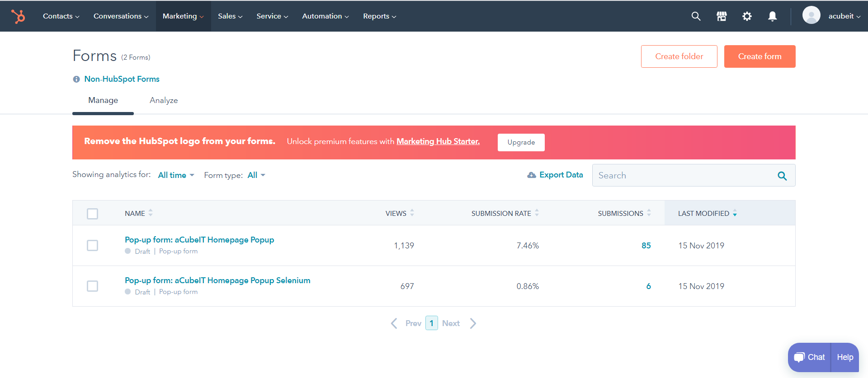
Task: Click the Prev pagination link
Action: click(413, 323)
